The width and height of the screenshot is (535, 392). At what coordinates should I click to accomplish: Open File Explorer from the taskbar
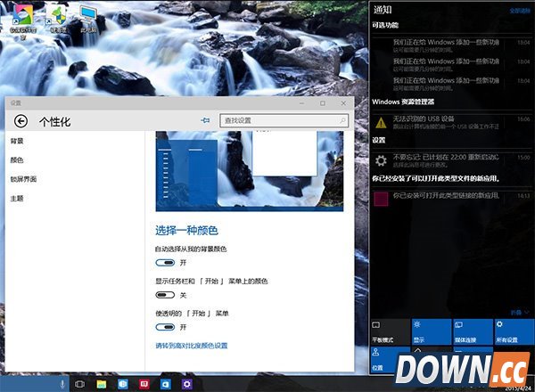coord(102,383)
